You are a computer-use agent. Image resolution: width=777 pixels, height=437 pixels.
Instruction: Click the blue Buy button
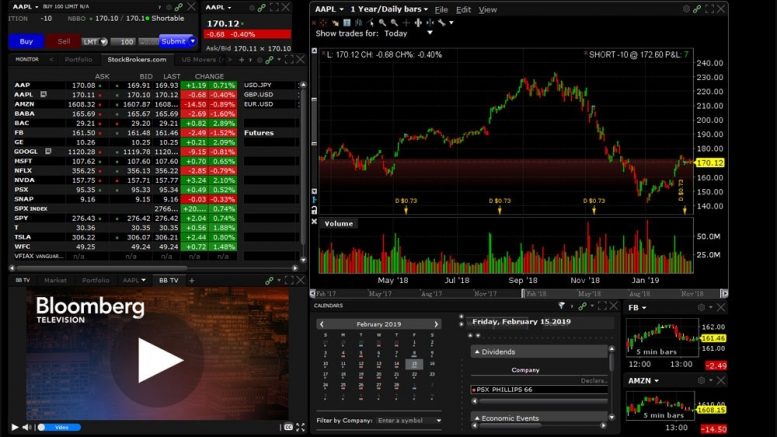26,41
